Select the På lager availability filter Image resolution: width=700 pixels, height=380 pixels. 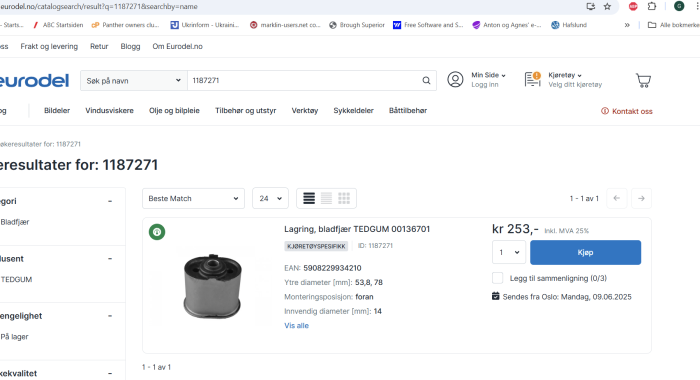pyautogui.click(x=14, y=337)
